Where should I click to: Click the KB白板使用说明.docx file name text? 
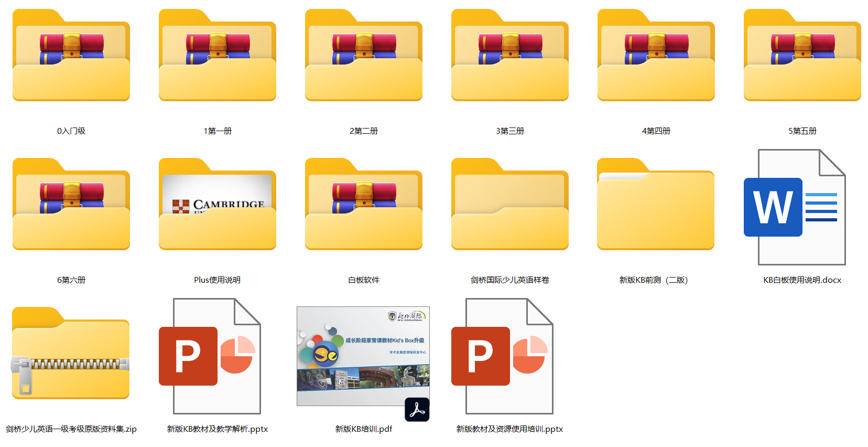[802, 280]
